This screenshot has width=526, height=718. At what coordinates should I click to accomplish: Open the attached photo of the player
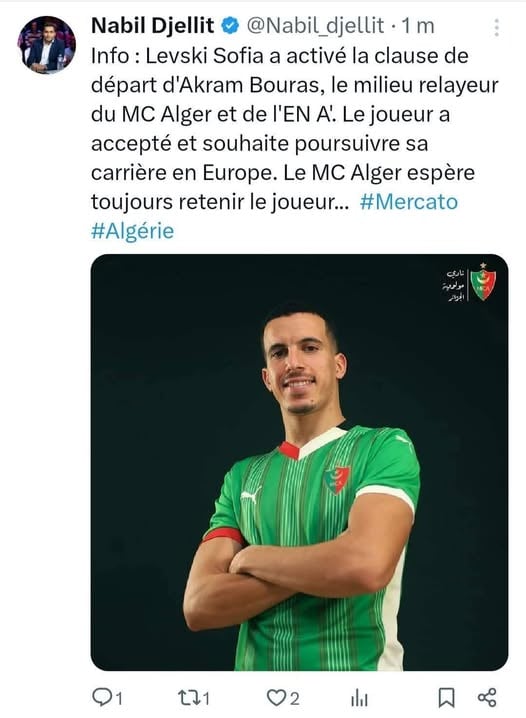click(299, 462)
